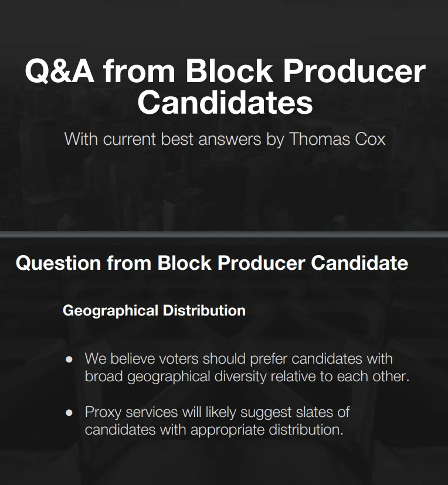Click the "Q&A from Block Producer" title line
The image size is (448, 485).
[225, 71]
